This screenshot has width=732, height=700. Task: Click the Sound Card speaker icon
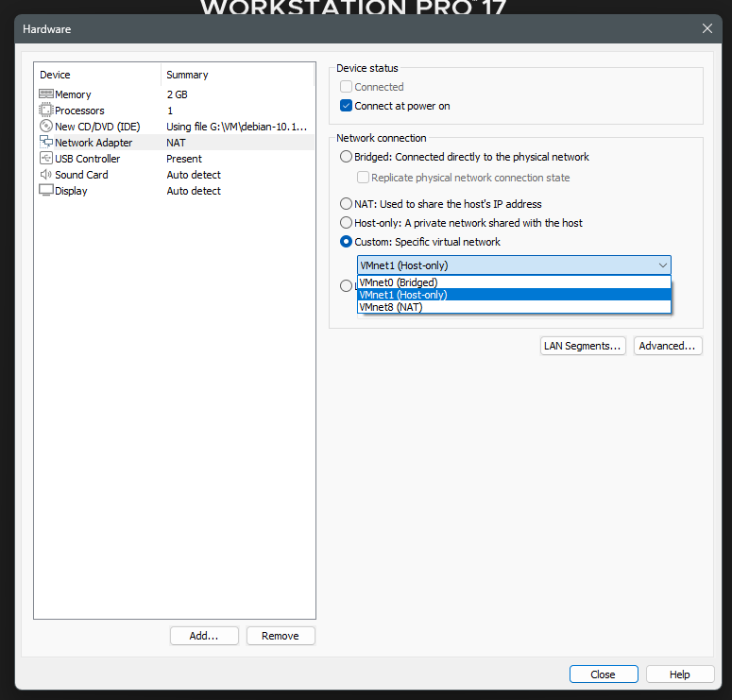[45, 174]
